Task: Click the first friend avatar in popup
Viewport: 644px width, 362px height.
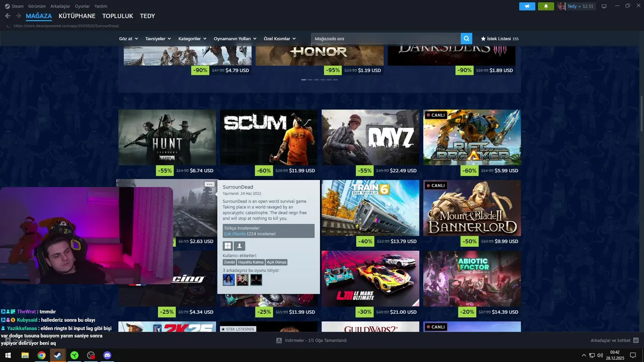Action: [x=228, y=280]
